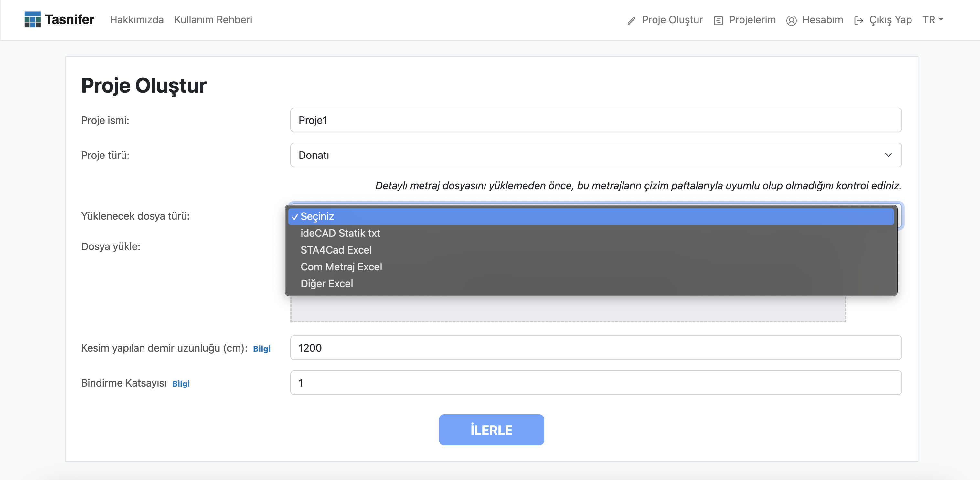Click the list icon beside Projelerim
Screen dimensions: 980x480
click(x=718, y=21)
